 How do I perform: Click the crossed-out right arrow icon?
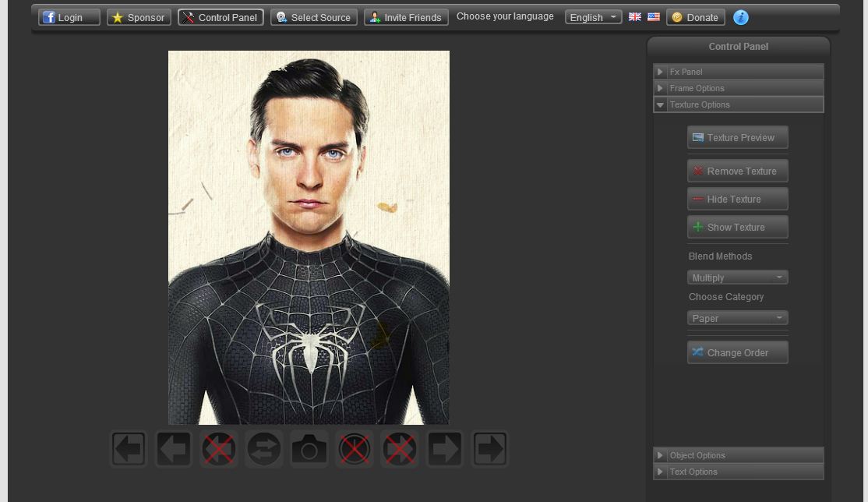tap(400, 449)
